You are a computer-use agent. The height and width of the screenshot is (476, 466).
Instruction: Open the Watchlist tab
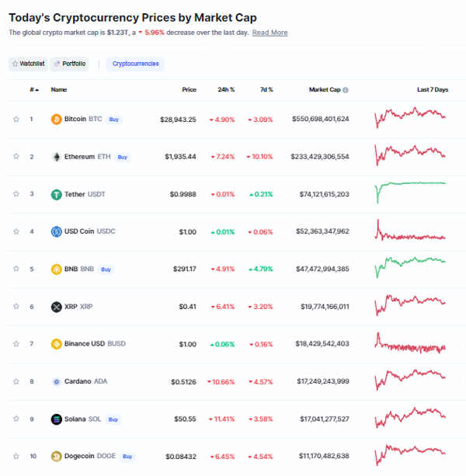[x=28, y=64]
